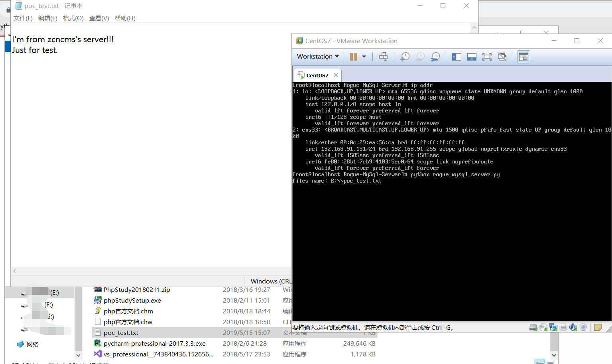Select php官方文档.chw file
Image resolution: width=612 pixels, height=364 pixels.
pyautogui.click(x=128, y=322)
